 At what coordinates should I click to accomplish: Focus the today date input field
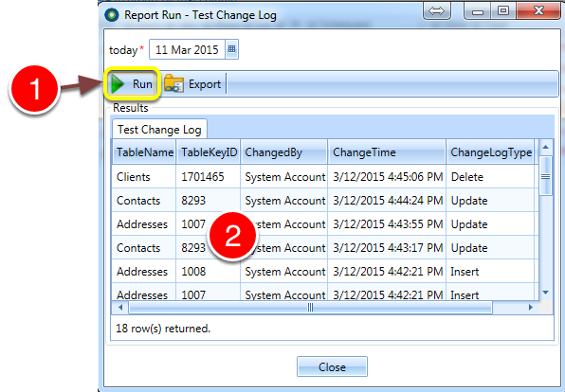[187, 49]
